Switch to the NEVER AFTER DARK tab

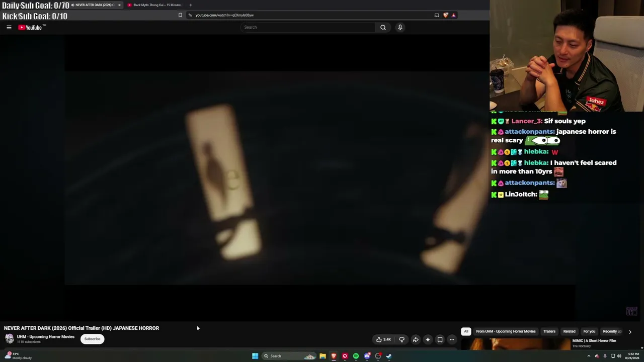pyautogui.click(x=95, y=5)
